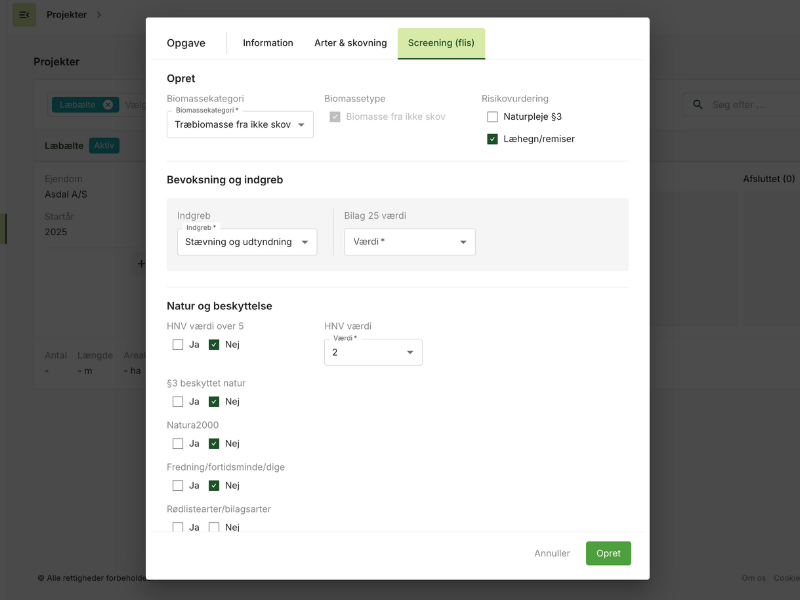Image resolution: width=800 pixels, height=600 pixels.
Task: Check Ja for Fredning/fortidsminde/dige
Action: [178, 486]
